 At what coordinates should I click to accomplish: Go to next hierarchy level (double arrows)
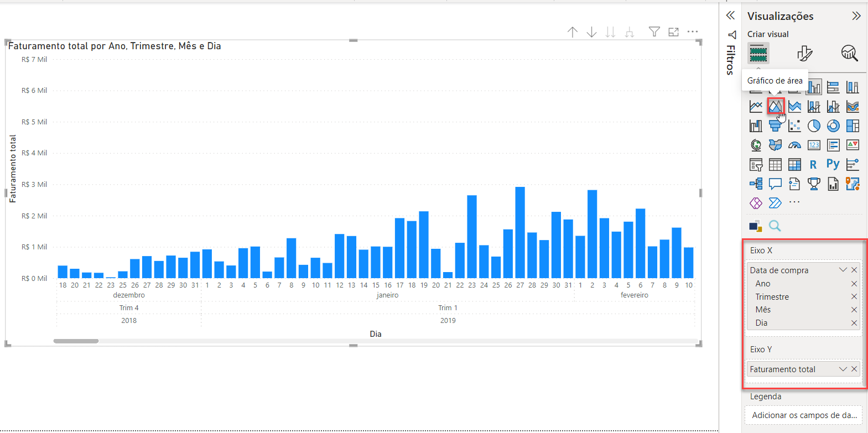pyautogui.click(x=610, y=32)
